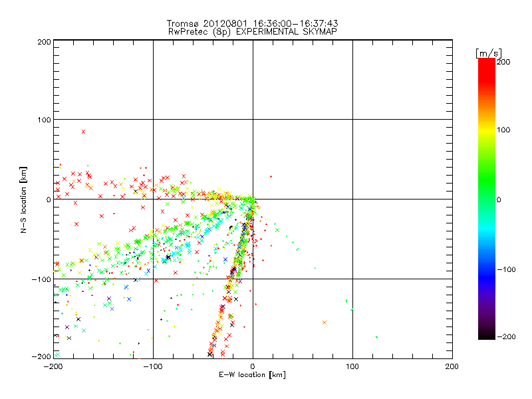This screenshot has height=399, width=532.
Task: Click the red dot just above zero line, right of center
Action: point(271,176)
